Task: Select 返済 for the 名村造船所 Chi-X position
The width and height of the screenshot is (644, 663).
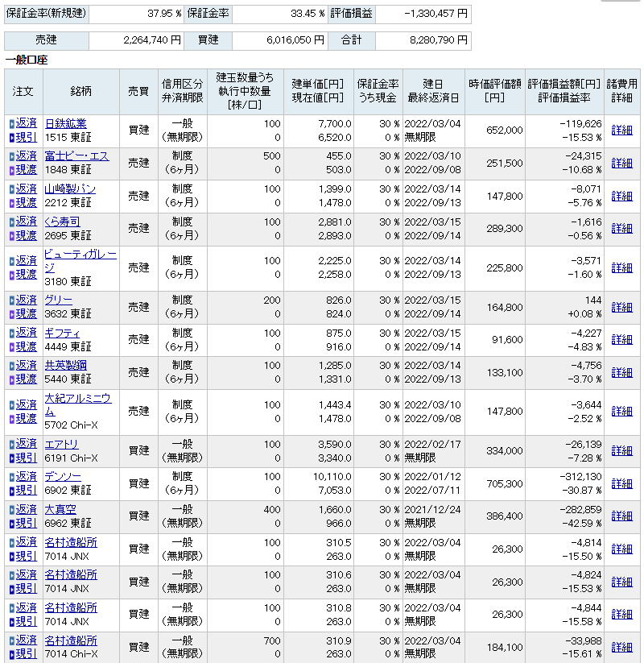Action: [x=27, y=640]
